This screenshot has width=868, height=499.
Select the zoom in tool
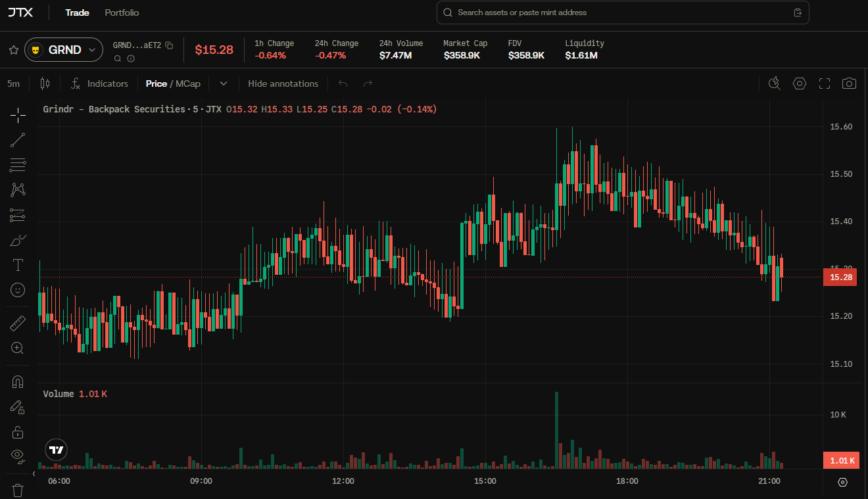tap(18, 348)
